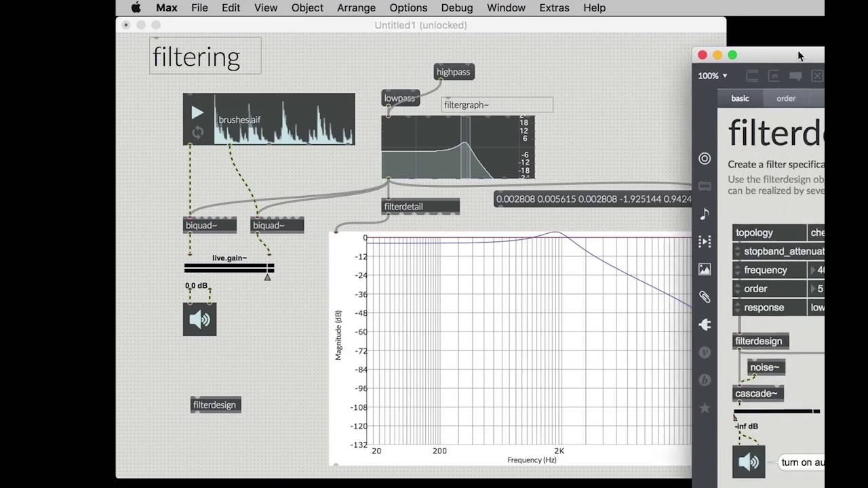The image size is (868, 488).
Task: Select the filterdetail object
Action: 420,207
